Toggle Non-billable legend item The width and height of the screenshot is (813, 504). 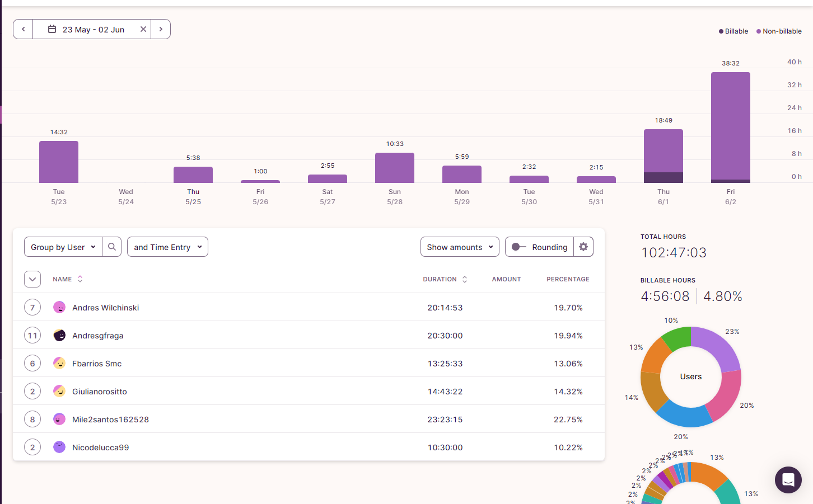click(779, 31)
